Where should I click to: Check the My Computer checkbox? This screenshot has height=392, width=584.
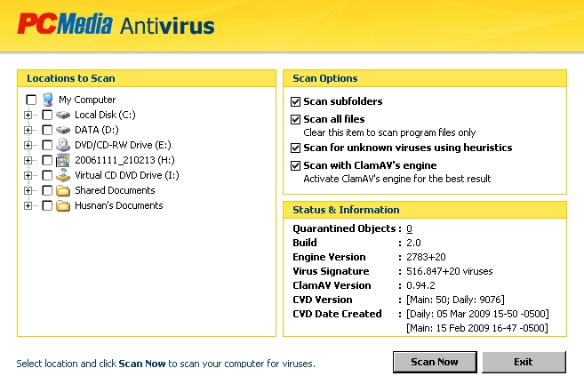coord(31,100)
